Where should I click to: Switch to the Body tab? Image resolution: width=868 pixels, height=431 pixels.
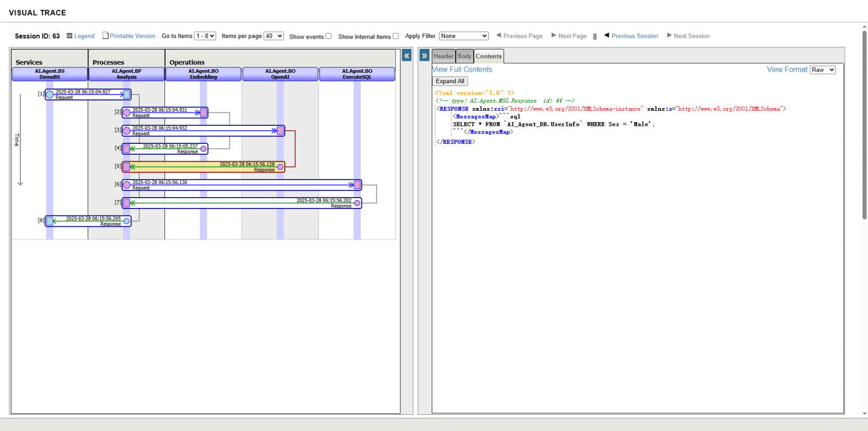tap(464, 56)
